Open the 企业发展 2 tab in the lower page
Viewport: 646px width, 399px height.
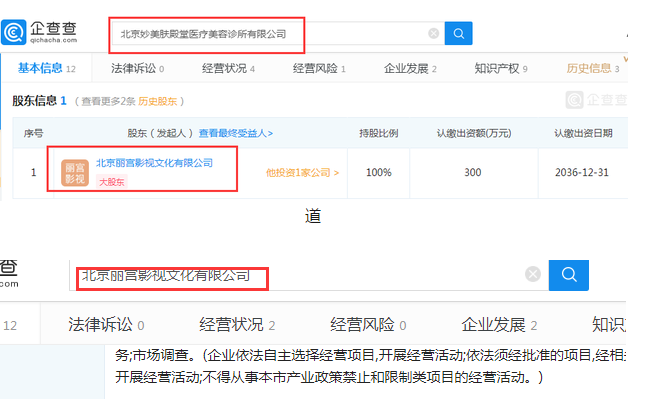pyautogui.click(x=499, y=325)
